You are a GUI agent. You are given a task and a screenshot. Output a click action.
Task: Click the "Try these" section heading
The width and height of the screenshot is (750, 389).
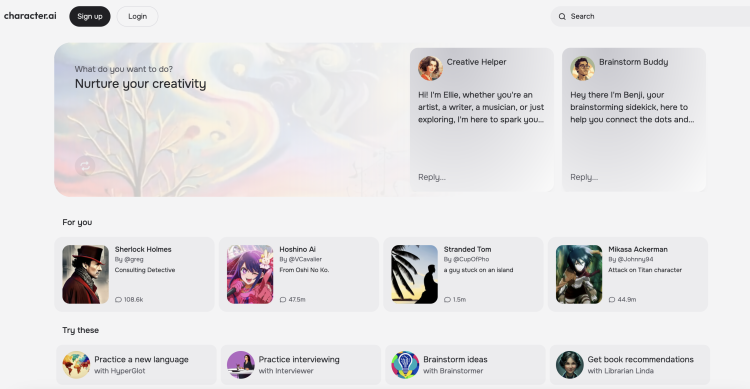(80, 330)
